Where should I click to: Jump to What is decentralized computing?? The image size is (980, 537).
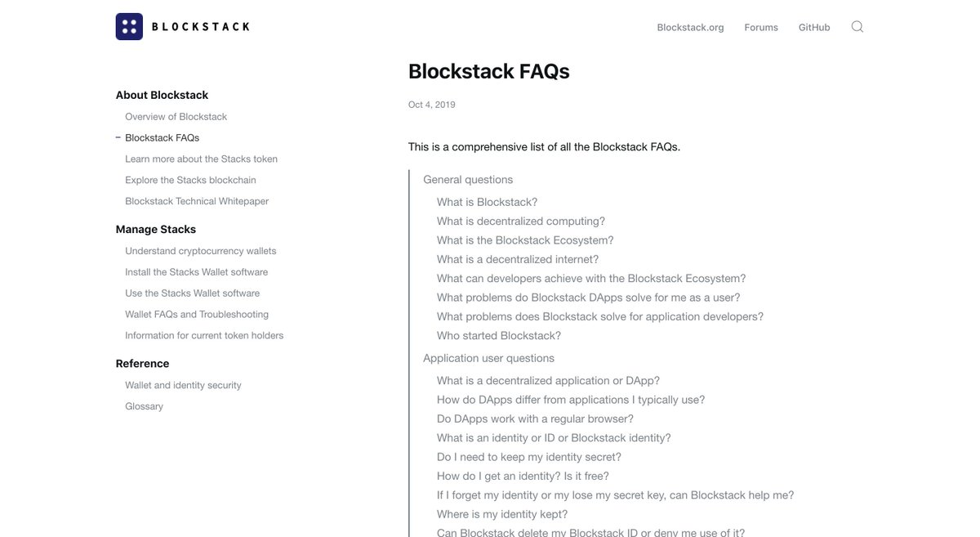(521, 222)
